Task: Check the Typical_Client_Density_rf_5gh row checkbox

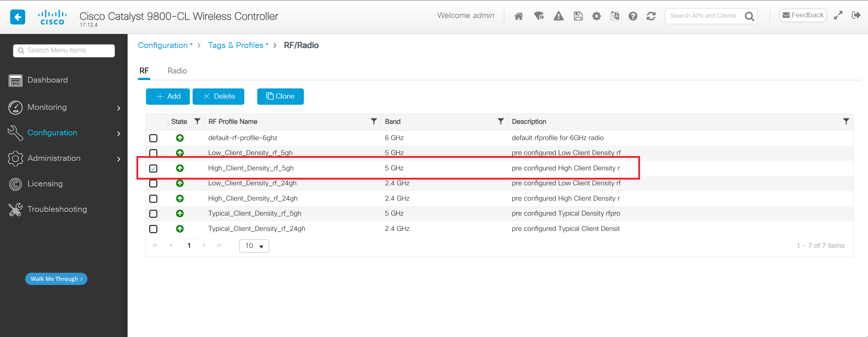Action: (153, 214)
